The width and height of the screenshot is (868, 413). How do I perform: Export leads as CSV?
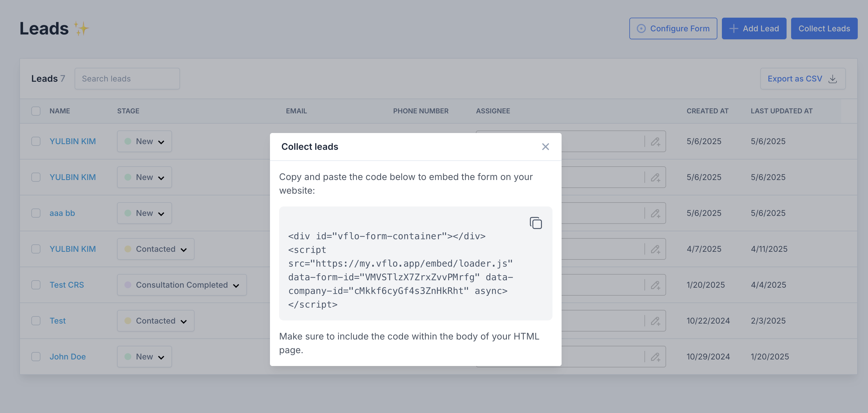pos(803,79)
